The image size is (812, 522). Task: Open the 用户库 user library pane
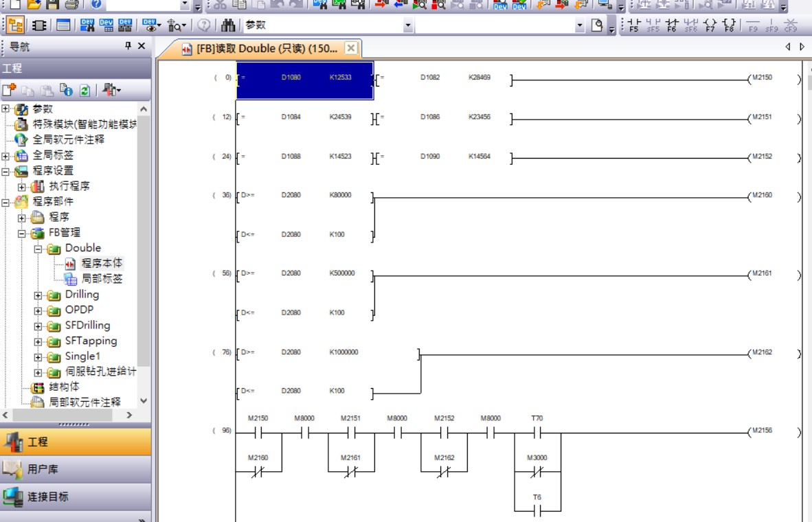[76, 469]
